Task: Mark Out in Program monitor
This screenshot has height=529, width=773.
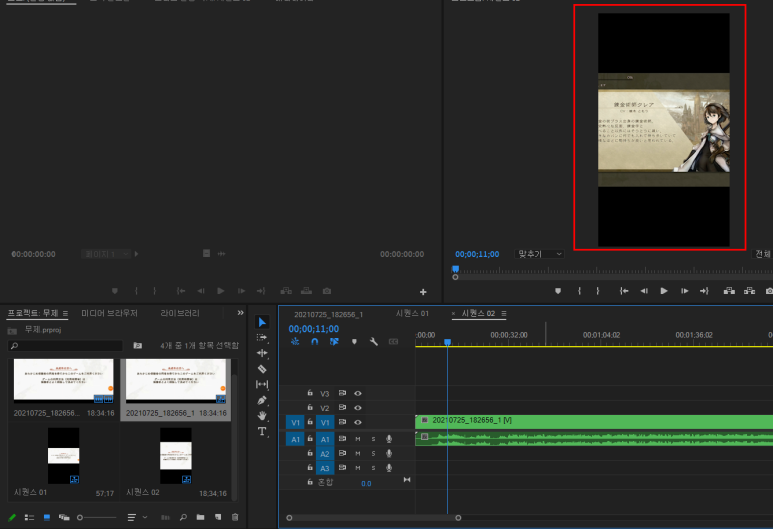Action: pyautogui.click(x=597, y=291)
